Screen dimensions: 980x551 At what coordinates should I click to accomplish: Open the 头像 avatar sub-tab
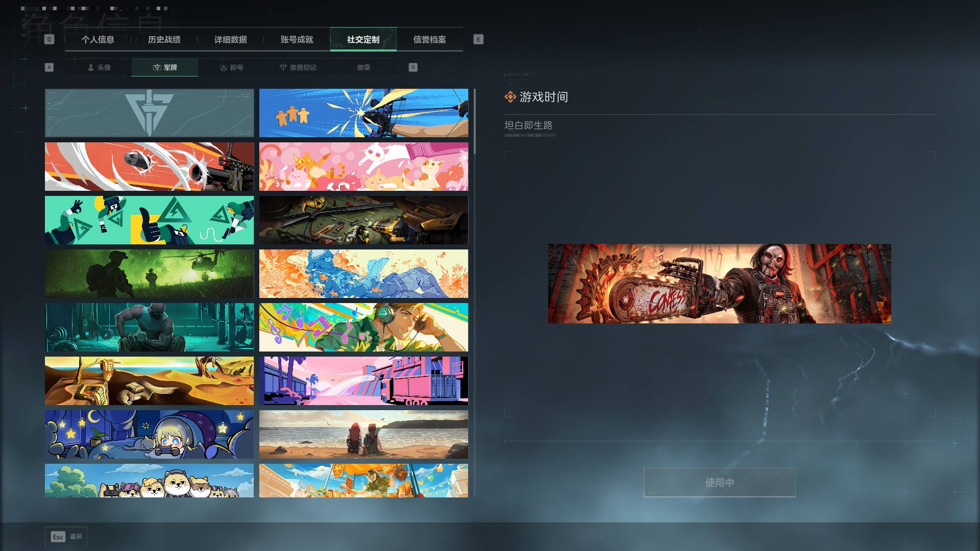99,67
